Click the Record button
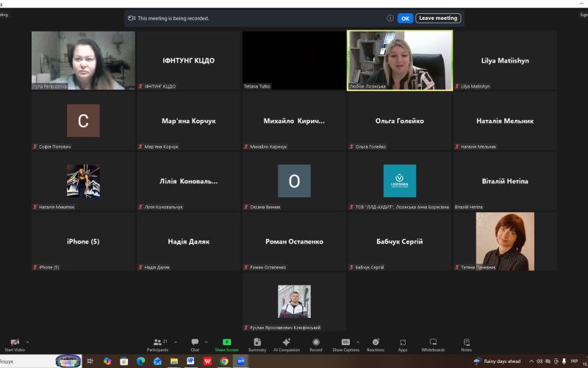This screenshot has width=588, height=368. pos(316,344)
